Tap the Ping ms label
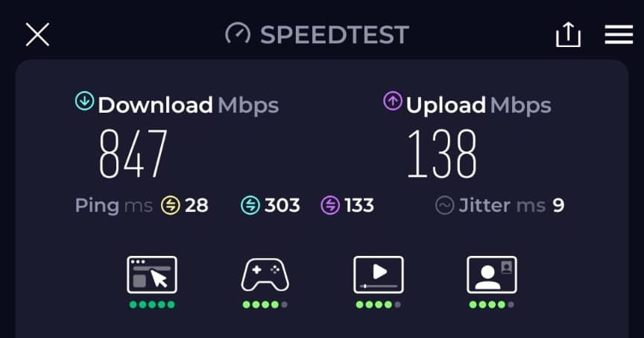The width and height of the screenshot is (644, 338). (114, 206)
